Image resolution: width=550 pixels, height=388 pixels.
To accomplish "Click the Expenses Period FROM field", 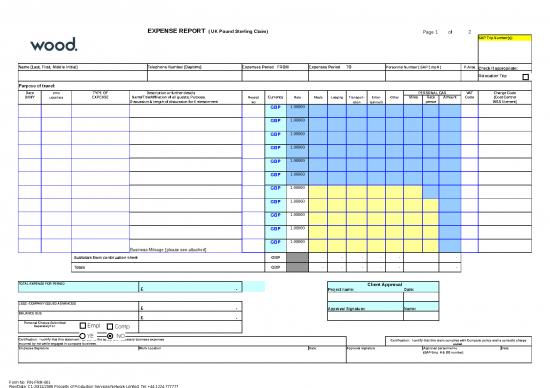I will pyautogui.click(x=275, y=76).
